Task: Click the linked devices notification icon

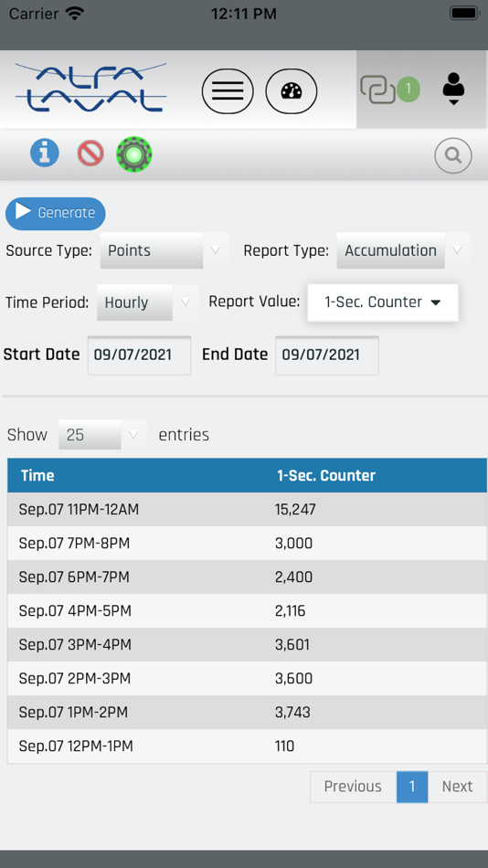Action: pos(390,90)
